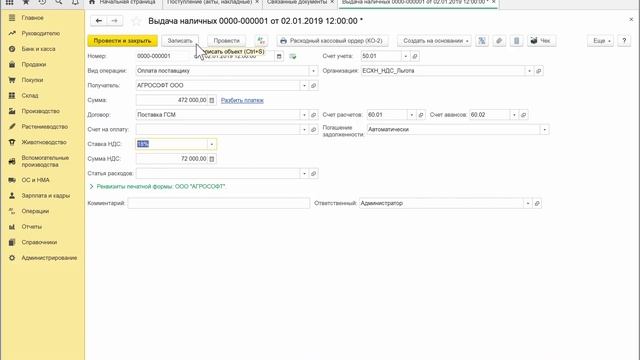640x360 pixels.
Task: Open calculator for the Сумма field
Action: pyautogui.click(x=211, y=100)
